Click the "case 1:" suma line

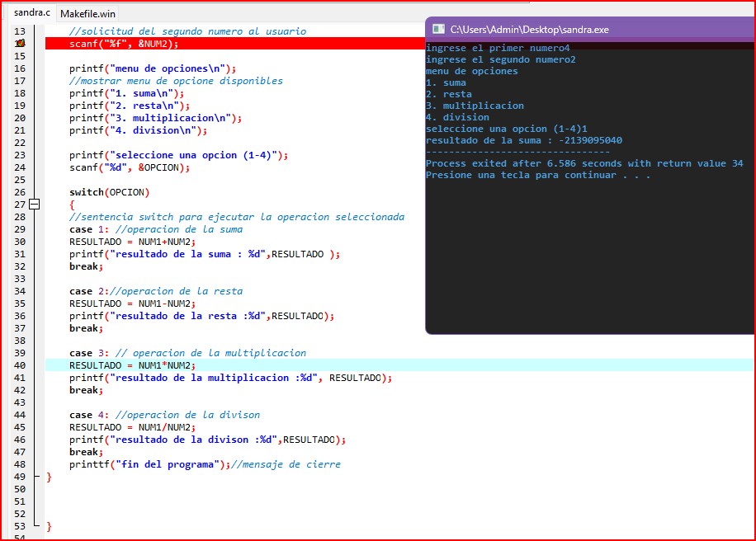(x=155, y=229)
